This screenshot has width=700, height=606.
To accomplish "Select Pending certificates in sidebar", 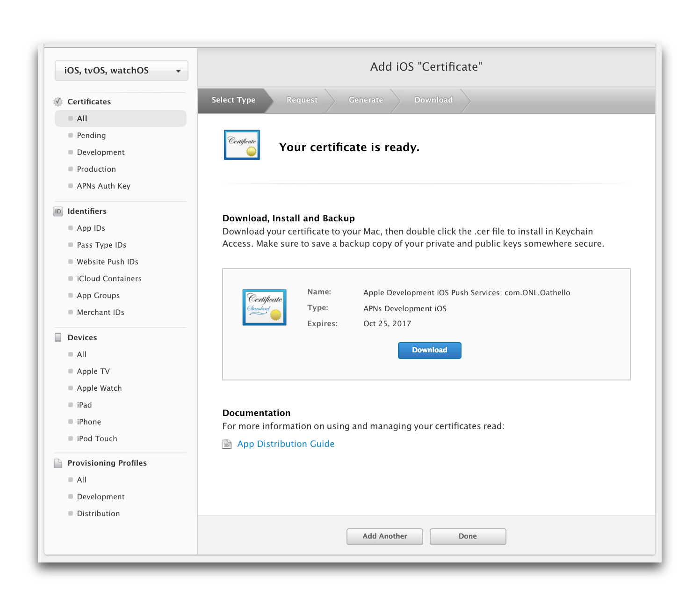I will [91, 135].
